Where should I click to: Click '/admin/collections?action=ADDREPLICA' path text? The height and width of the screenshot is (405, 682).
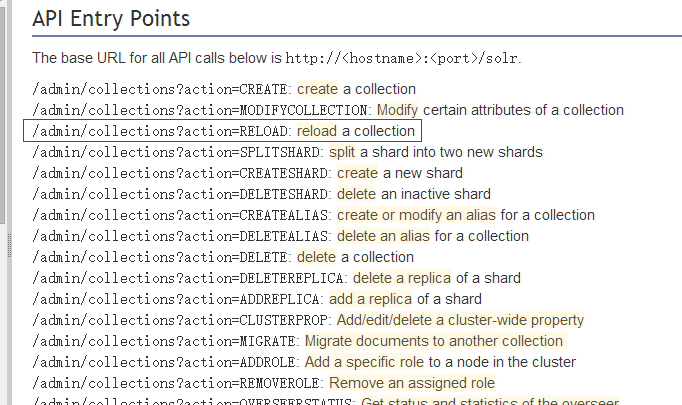tap(175, 299)
